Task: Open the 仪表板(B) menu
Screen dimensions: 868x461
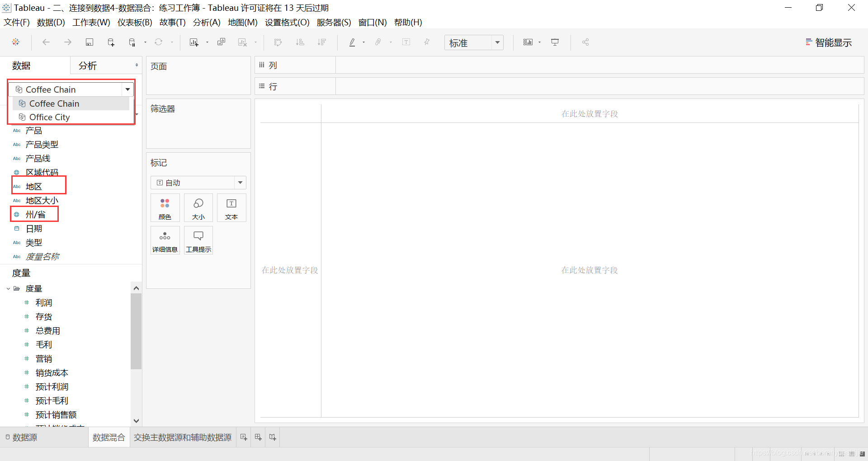Action: click(135, 22)
